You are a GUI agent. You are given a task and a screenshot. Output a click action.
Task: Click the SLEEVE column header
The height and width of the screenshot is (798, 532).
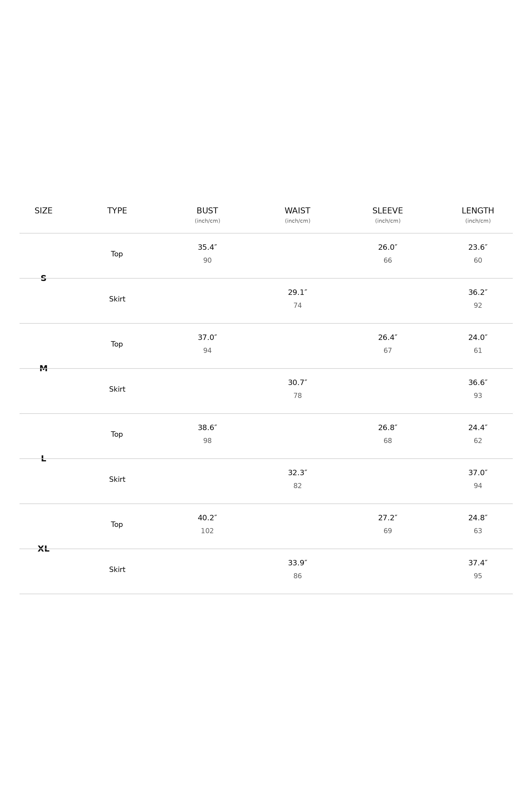coord(387,211)
